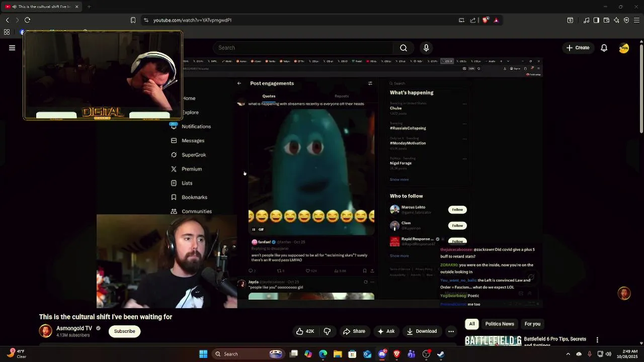Share this page via address bar icon
644x362 pixels.
473,20
